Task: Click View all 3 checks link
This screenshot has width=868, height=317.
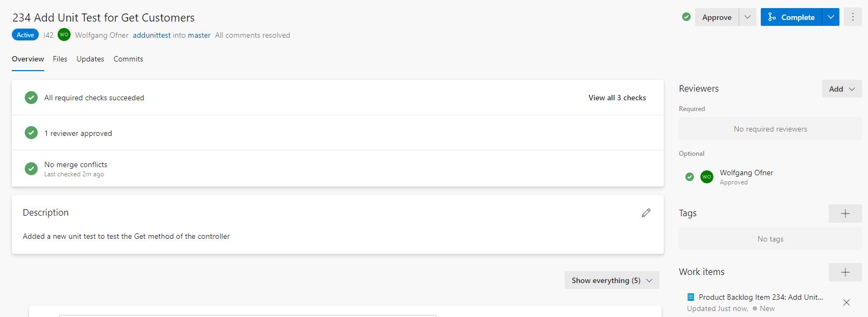Action: (x=617, y=98)
